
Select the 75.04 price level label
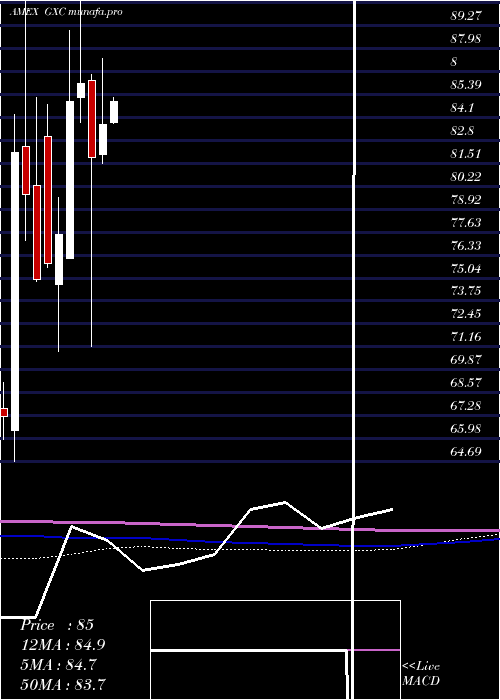pyautogui.click(x=466, y=268)
